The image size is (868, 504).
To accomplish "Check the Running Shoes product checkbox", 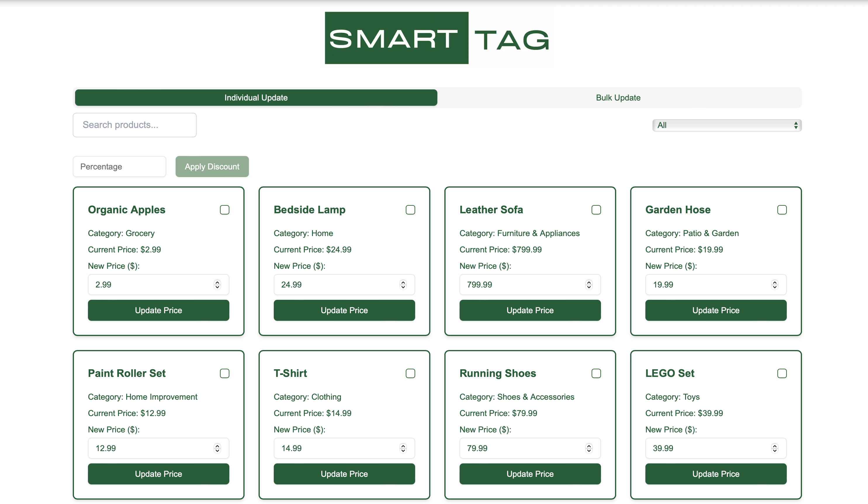I will (x=596, y=373).
